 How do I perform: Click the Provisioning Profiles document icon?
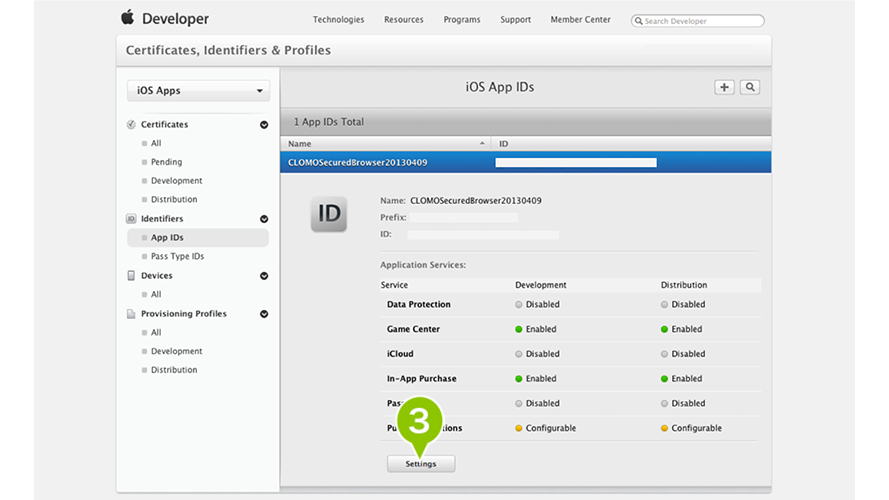131,313
